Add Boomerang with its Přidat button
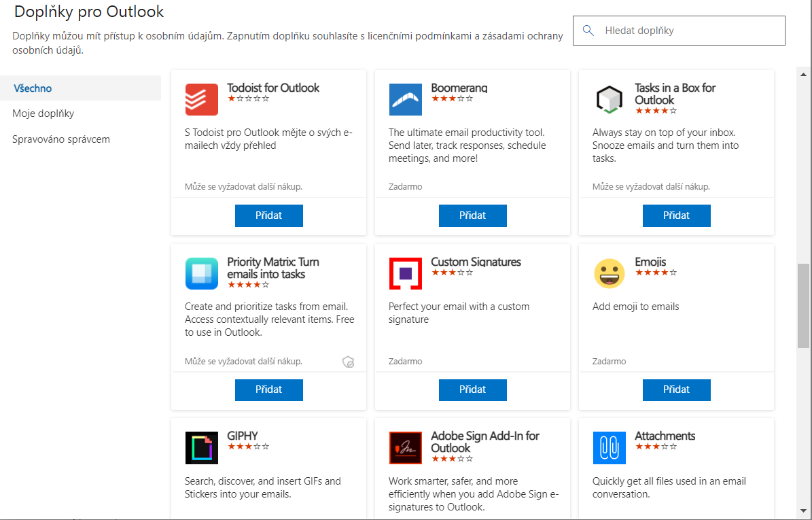Image resolution: width=812 pixels, height=520 pixels. tap(472, 215)
